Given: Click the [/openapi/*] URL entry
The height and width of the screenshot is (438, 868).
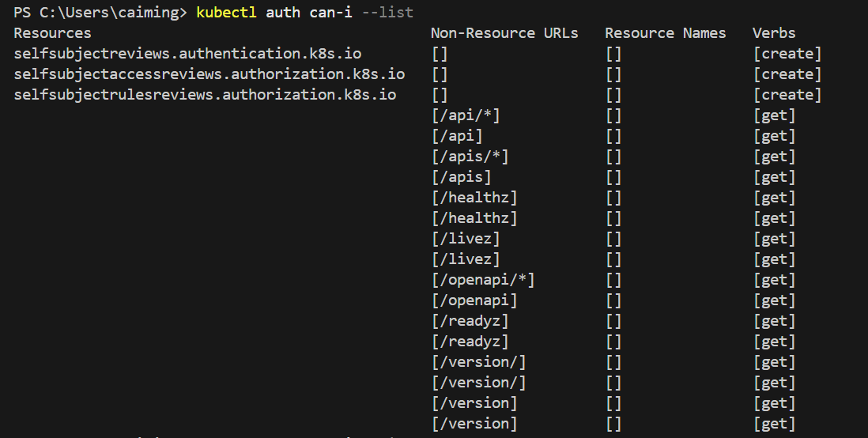Looking at the screenshot, I should pos(483,280).
